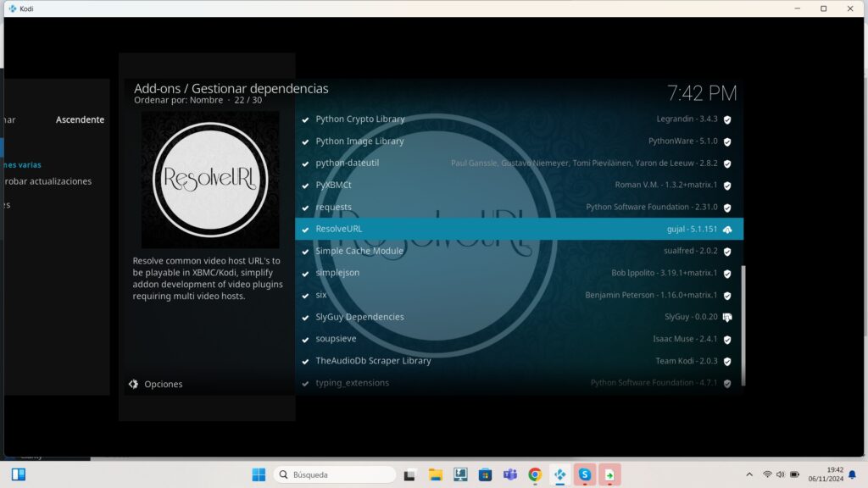Click 'Isaac Muse - 2.4.1' text
This screenshot has height=488, width=868.
click(685, 339)
